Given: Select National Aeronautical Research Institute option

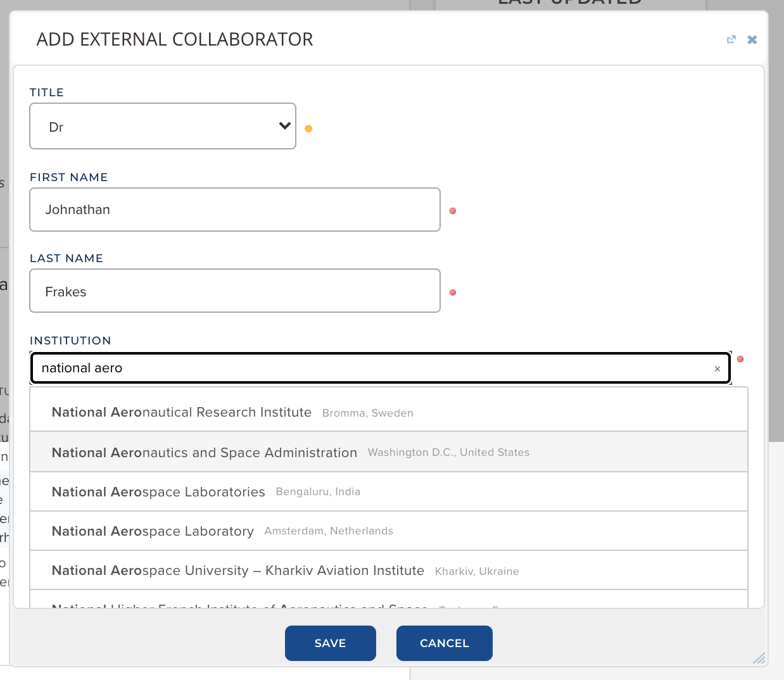Looking at the screenshot, I should click(182, 412).
